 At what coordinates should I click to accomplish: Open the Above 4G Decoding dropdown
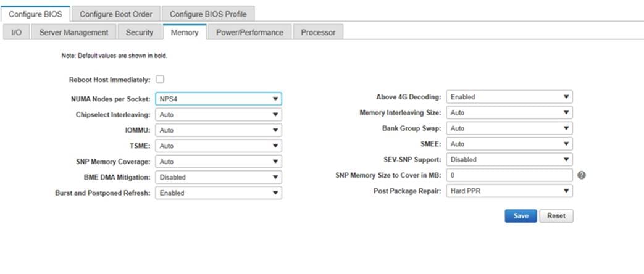point(509,97)
